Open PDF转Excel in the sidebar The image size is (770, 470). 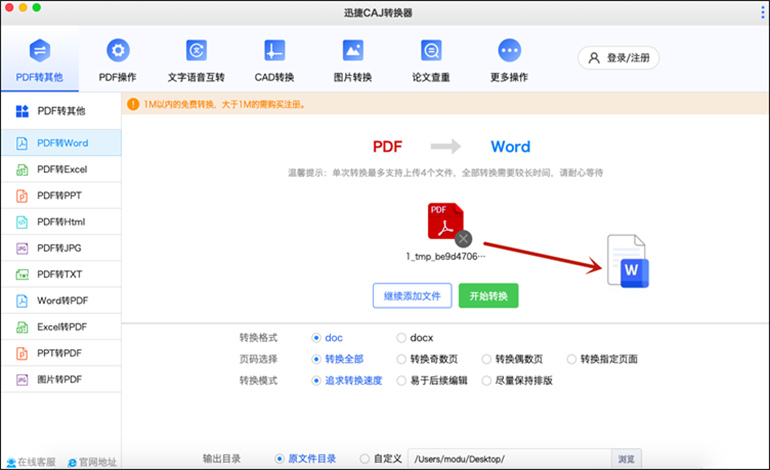coord(61,169)
